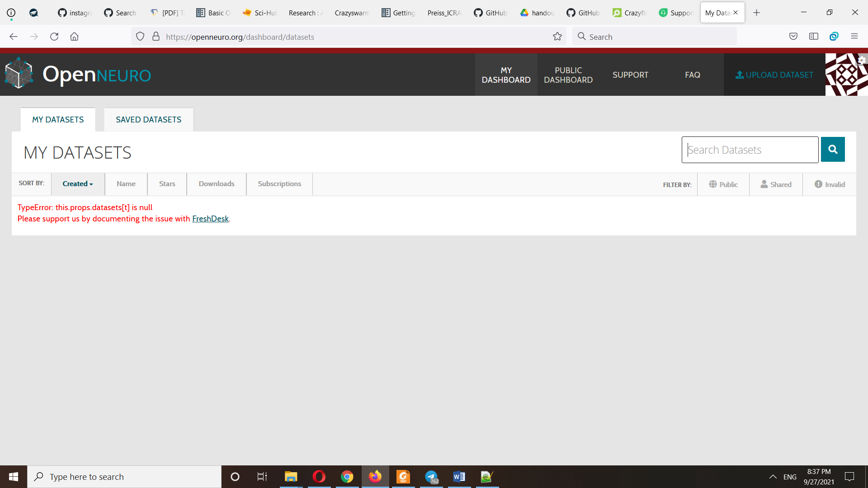
Task: Switch to the SAVED DATASETS tab
Action: point(148,119)
